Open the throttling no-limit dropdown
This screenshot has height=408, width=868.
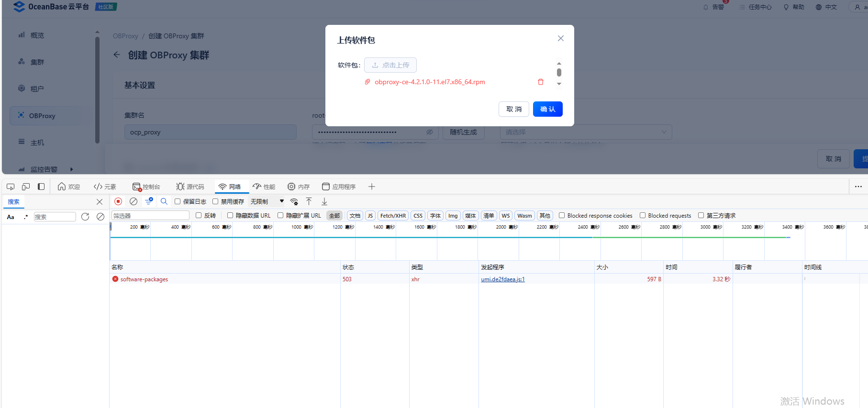point(267,201)
